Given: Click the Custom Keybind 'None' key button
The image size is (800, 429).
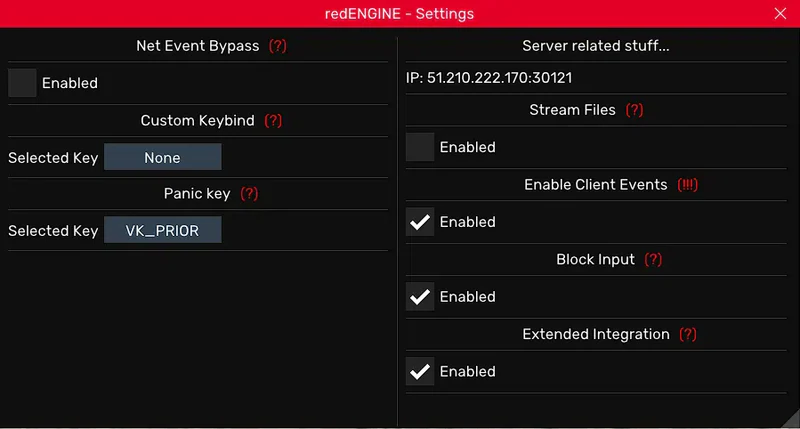Looking at the screenshot, I should (x=162, y=158).
